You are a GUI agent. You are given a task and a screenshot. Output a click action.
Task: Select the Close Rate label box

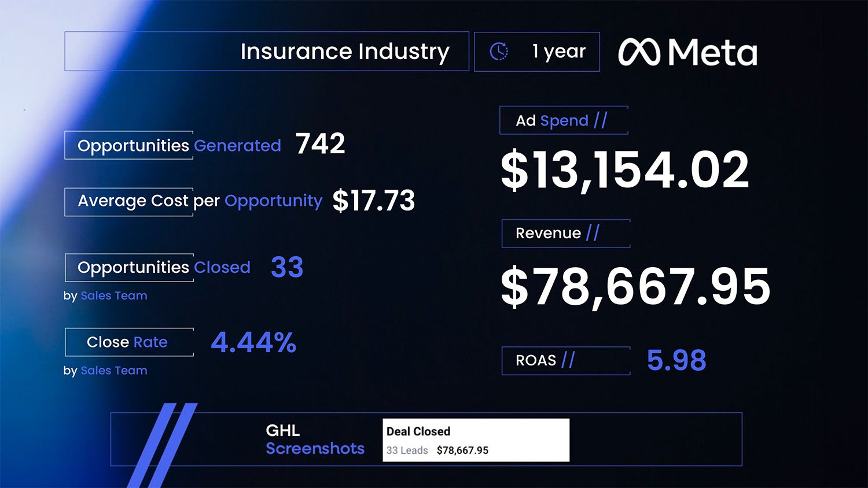pos(129,342)
